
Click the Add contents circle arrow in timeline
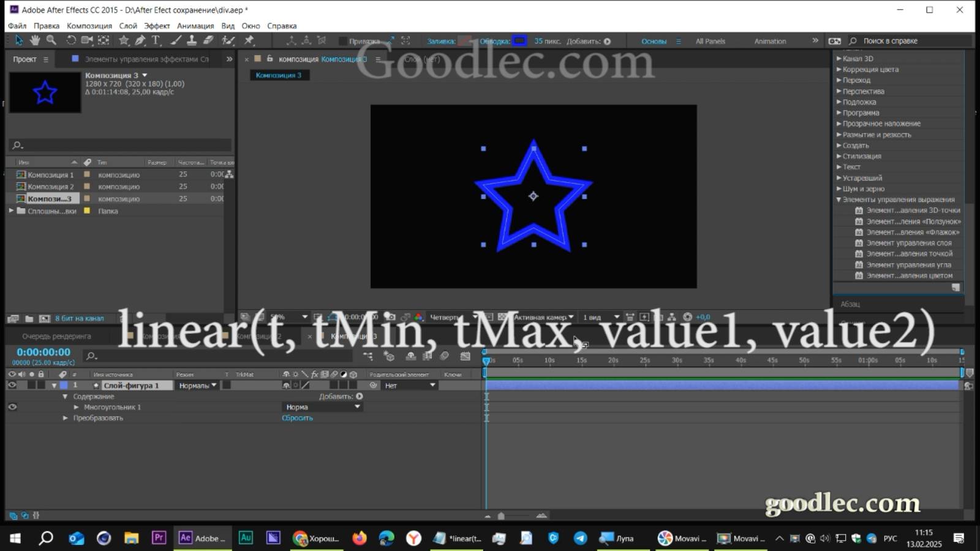[x=360, y=396]
